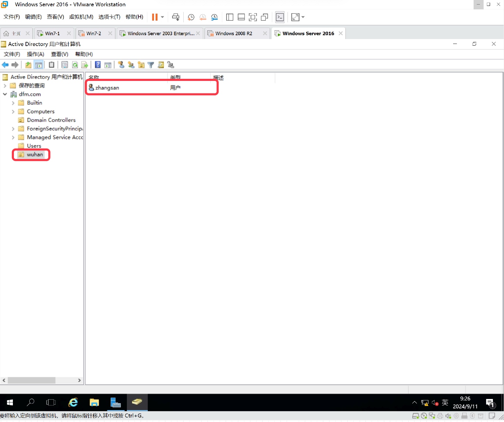This screenshot has width=504, height=422.
Task: Expand the 保存的查询 tree node
Action: (x=5, y=85)
